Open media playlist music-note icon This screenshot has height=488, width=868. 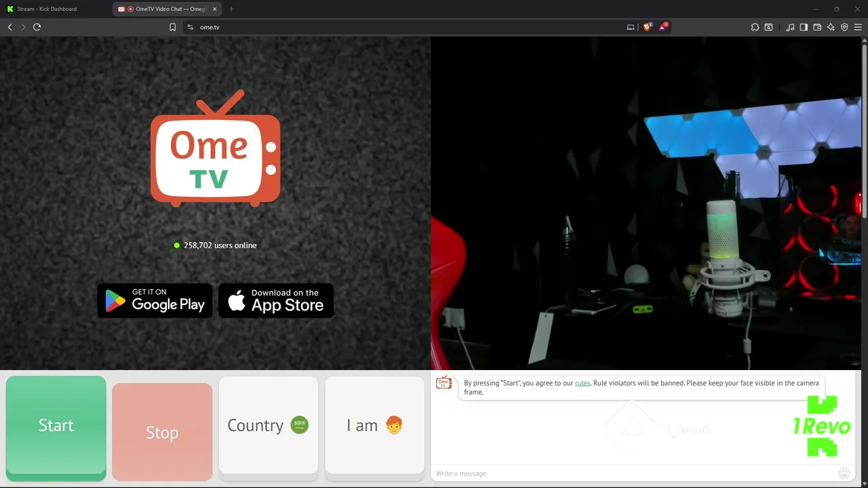(790, 27)
